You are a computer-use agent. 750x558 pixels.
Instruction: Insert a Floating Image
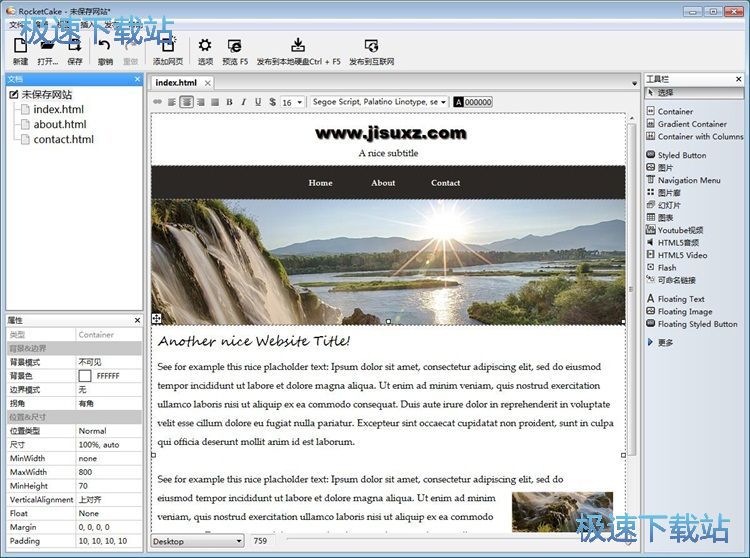click(685, 311)
